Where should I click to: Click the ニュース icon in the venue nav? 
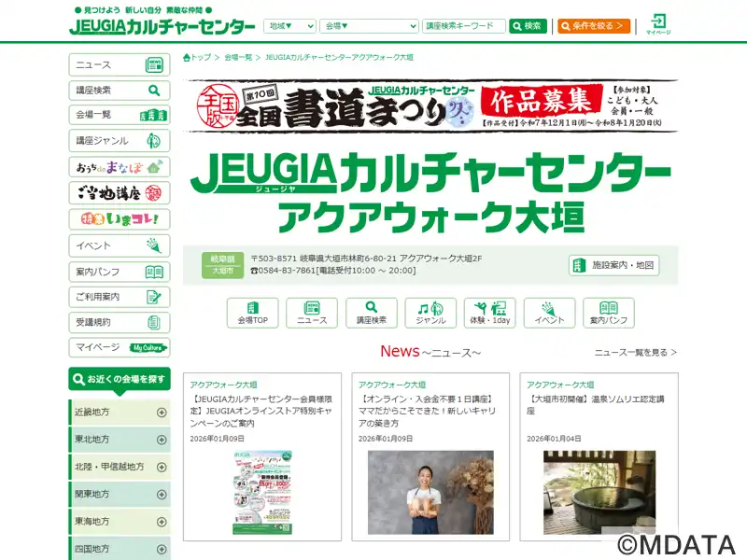(x=312, y=313)
